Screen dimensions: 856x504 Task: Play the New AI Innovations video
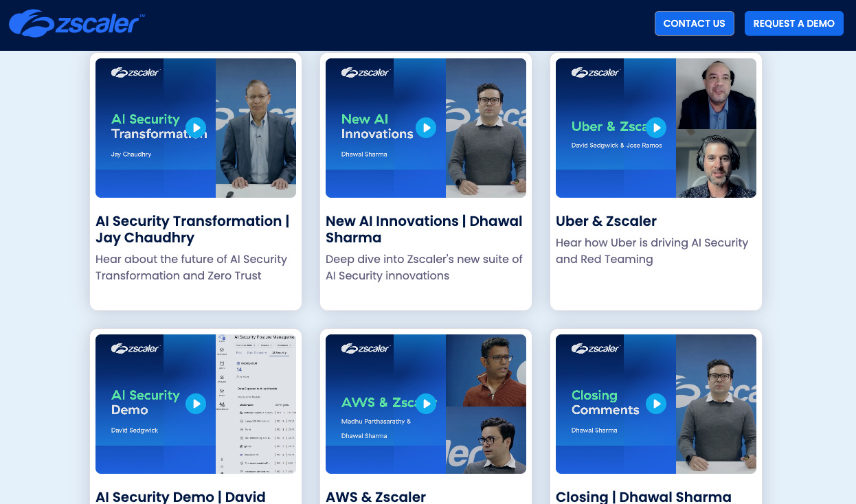pyautogui.click(x=426, y=128)
